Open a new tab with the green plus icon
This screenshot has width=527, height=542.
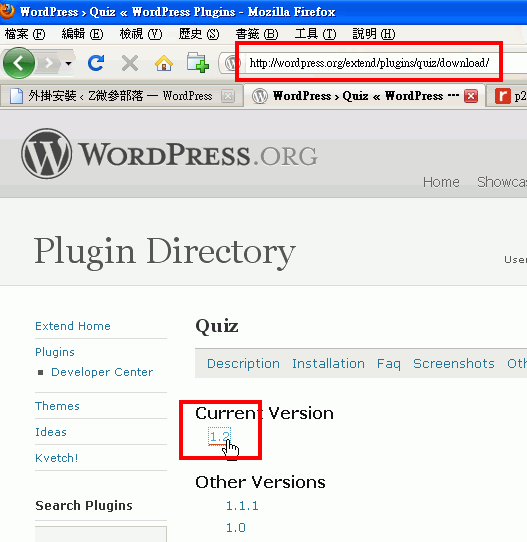point(198,63)
